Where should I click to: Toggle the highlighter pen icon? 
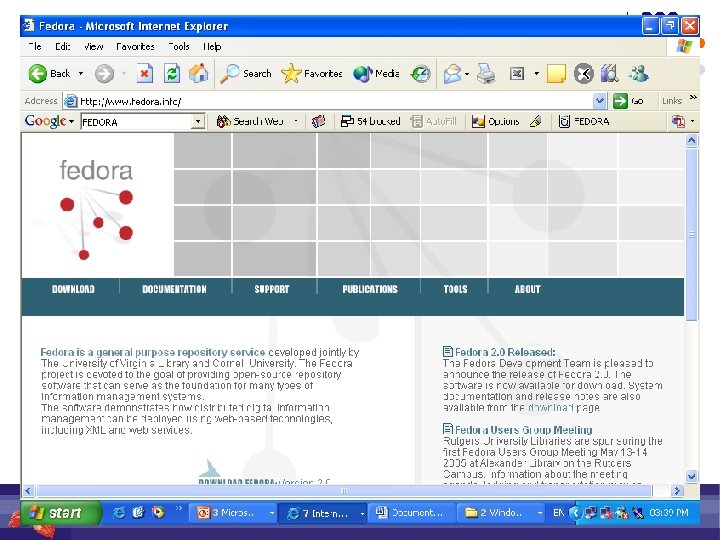pyautogui.click(x=535, y=121)
